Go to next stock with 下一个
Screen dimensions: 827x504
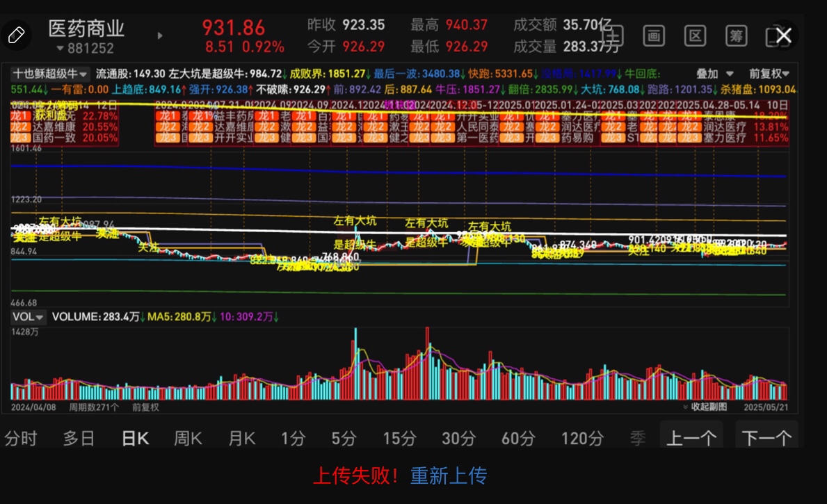pyautogui.click(x=766, y=436)
